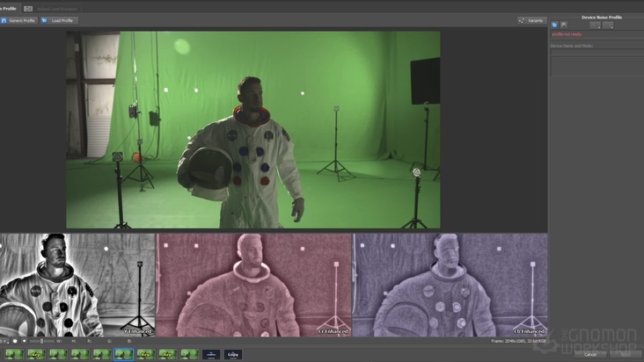The width and height of the screenshot is (644, 362).
Task: Click the blue load profile icon in Device Noise Profile panel
Action: click(554, 25)
